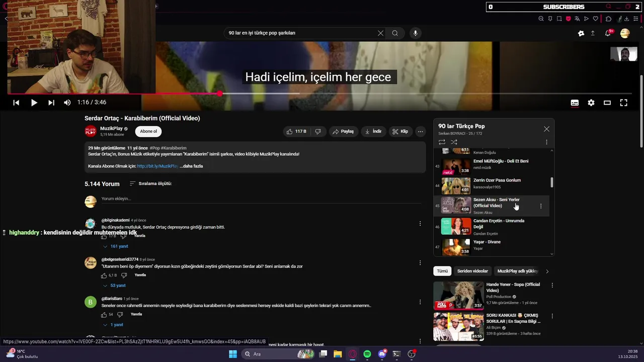Open options for SORU KANKASI video
The width and height of the screenshot is (644, 362).
[552, 316]
